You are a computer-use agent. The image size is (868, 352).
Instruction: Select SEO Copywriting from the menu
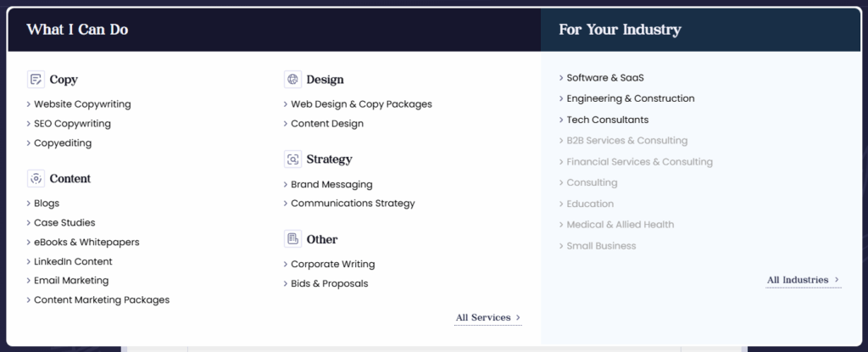coord(73,124)
